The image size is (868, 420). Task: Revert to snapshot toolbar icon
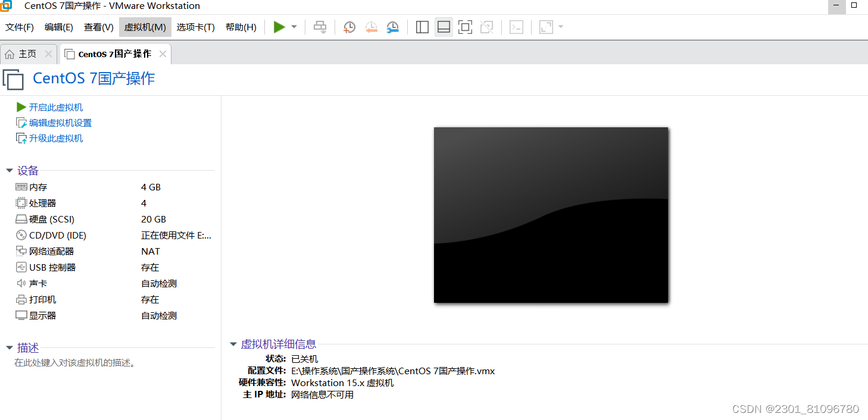tap(371, 27)
